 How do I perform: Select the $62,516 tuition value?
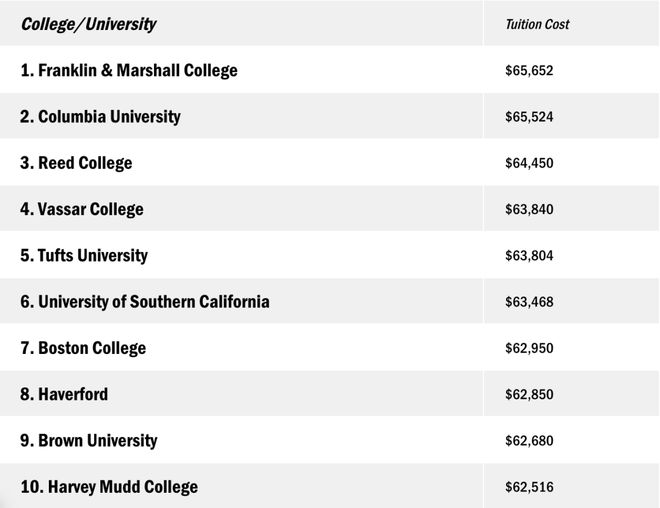coord(529,487)
